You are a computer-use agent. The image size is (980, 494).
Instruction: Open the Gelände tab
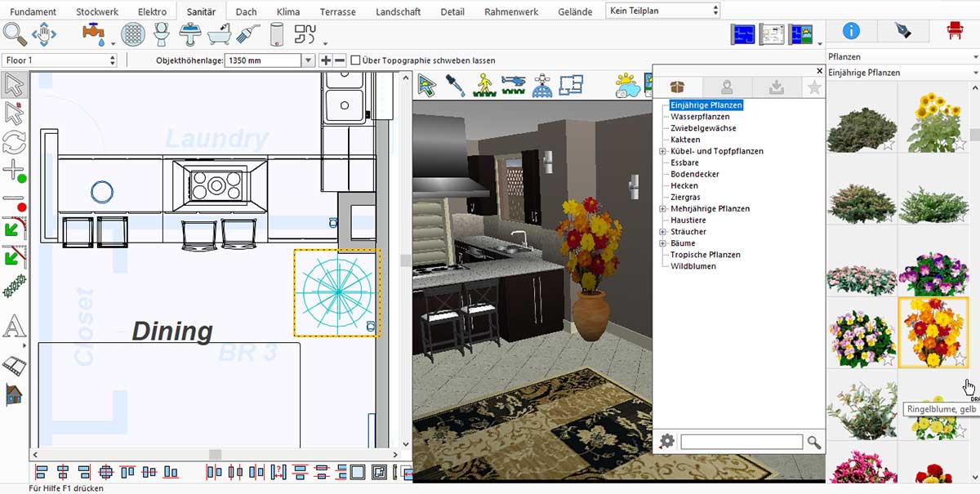575,11
